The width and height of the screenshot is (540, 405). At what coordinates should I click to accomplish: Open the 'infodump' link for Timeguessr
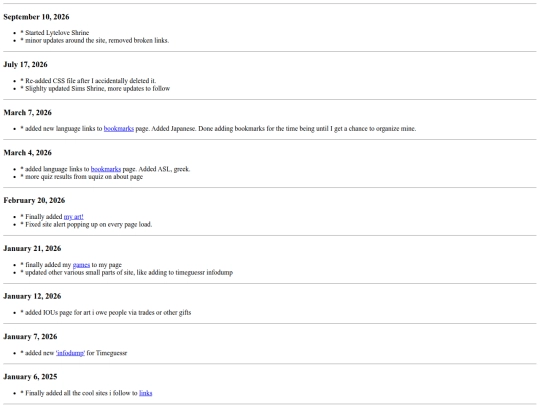[70, 353]
